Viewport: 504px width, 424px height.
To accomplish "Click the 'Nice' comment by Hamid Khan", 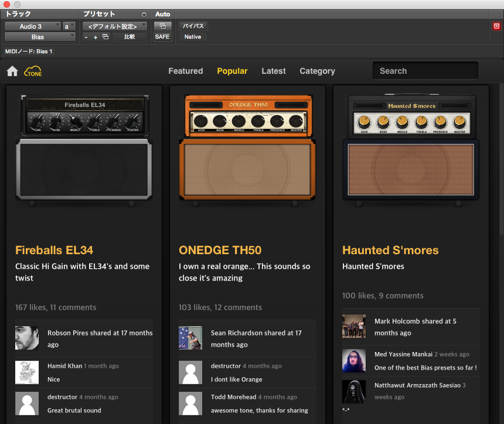I will [54, 379].
